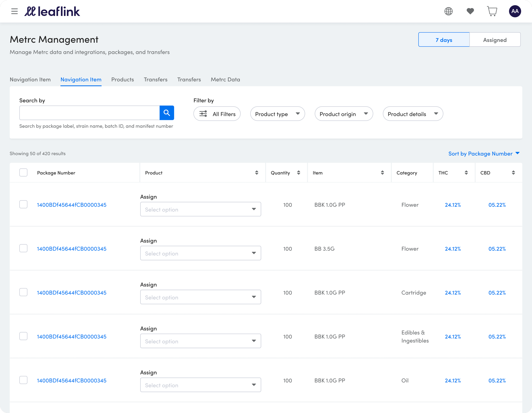Switch to the Products tab

(x=123, y=80)
